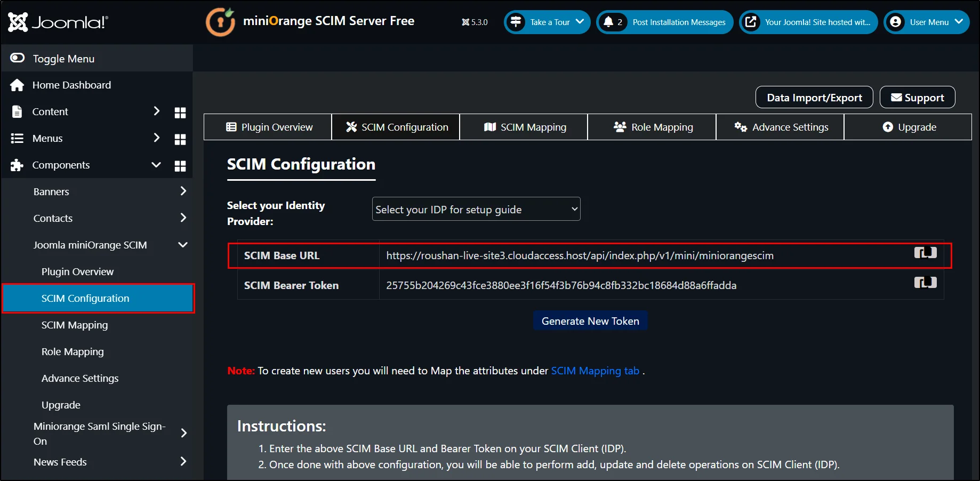
Task: Click the Menus list icon
Action: coord(17,138)
